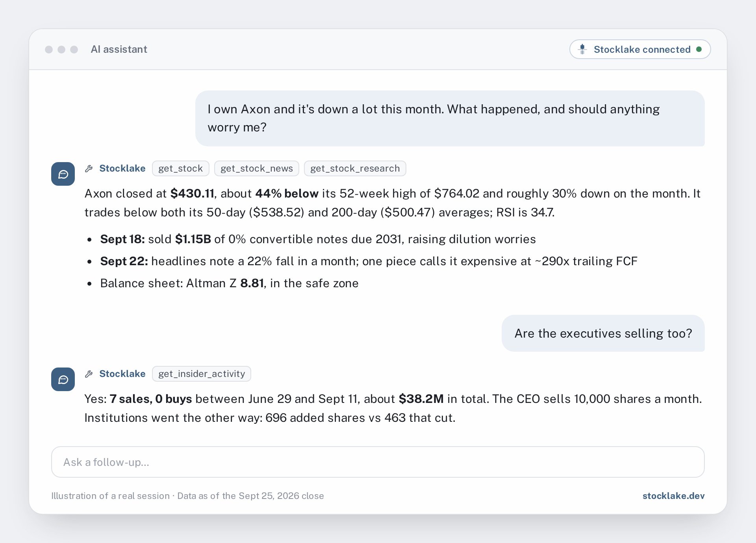Open the stocklake.dev link
The height and width of the screenshot is (543, 756).
coord(673,496)
